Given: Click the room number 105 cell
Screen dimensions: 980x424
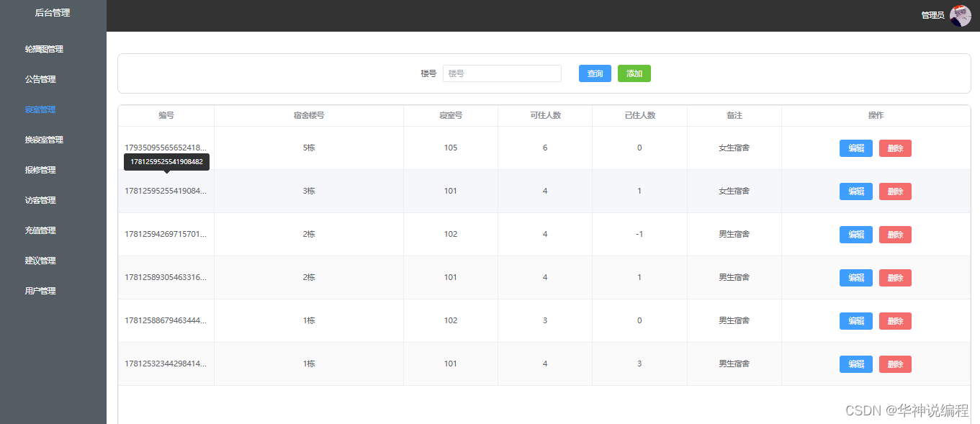Looking at the screenshot, I should 451,148.
